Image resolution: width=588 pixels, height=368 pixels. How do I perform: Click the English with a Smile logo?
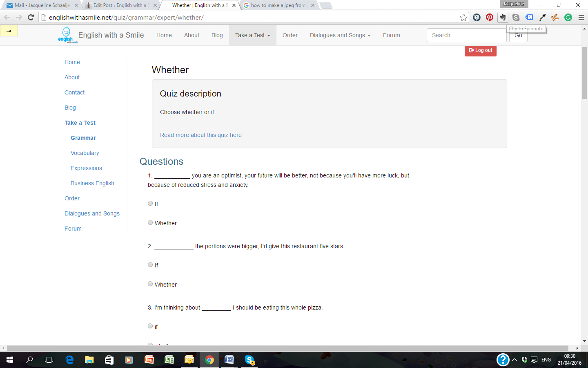[x=66, y=35]
